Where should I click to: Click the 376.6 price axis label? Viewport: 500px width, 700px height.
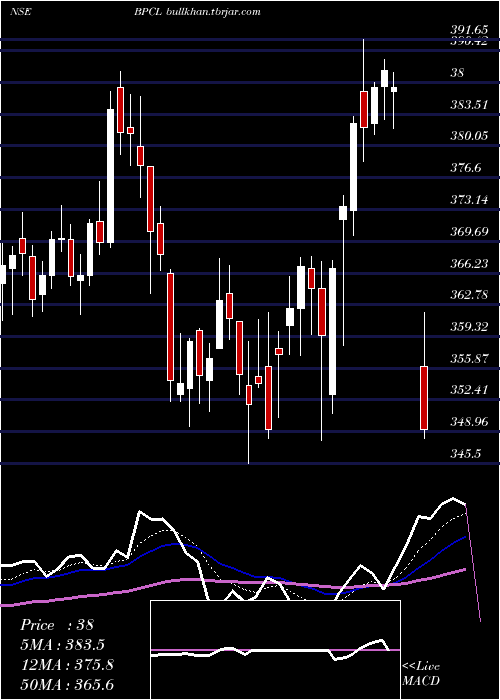coord(465,168)
